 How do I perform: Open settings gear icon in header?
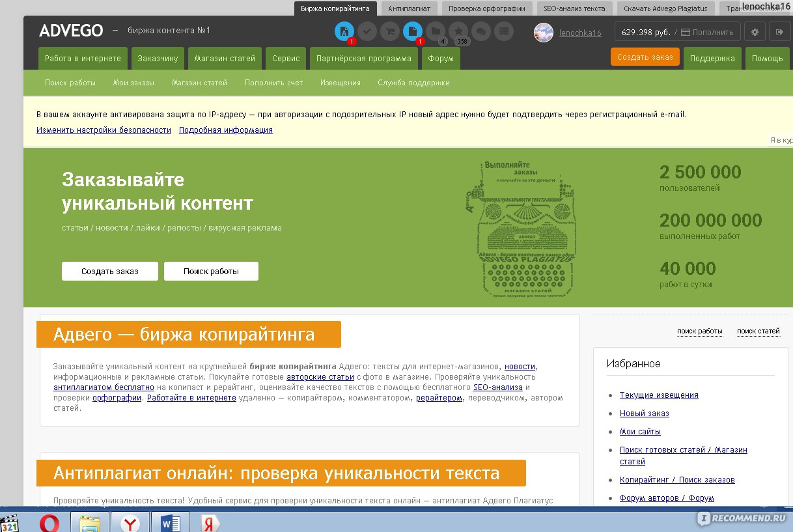tap(755, 32)
